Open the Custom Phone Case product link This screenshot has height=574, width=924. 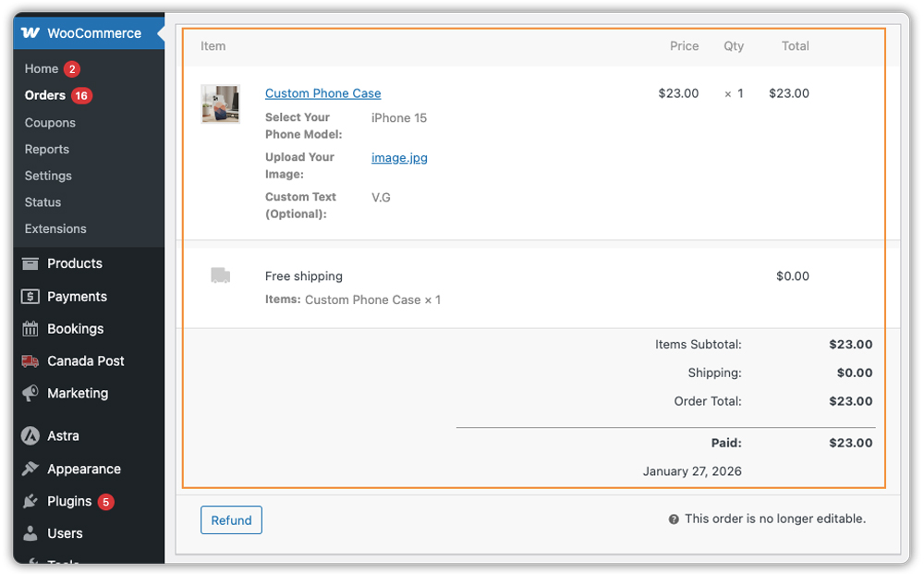pyautogui.click(x=322, y=93)
